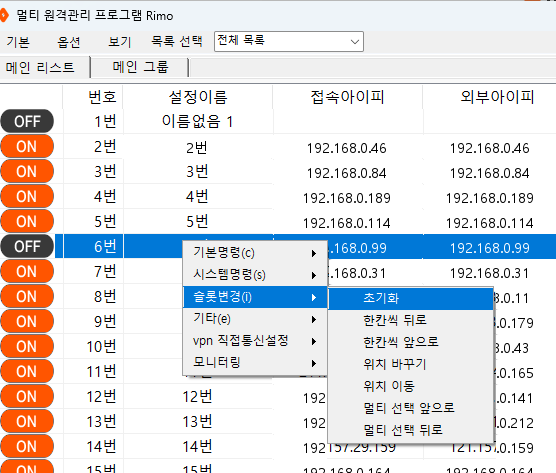Expand the 기본명령(c) submenu arrow
Viewport: 556px width, 473px height.
tap(313, 253)
